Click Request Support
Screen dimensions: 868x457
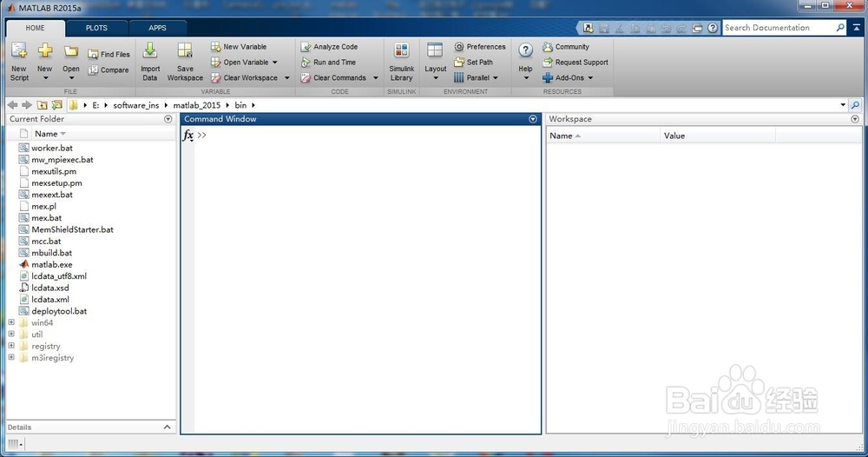(x=575, y=62)
